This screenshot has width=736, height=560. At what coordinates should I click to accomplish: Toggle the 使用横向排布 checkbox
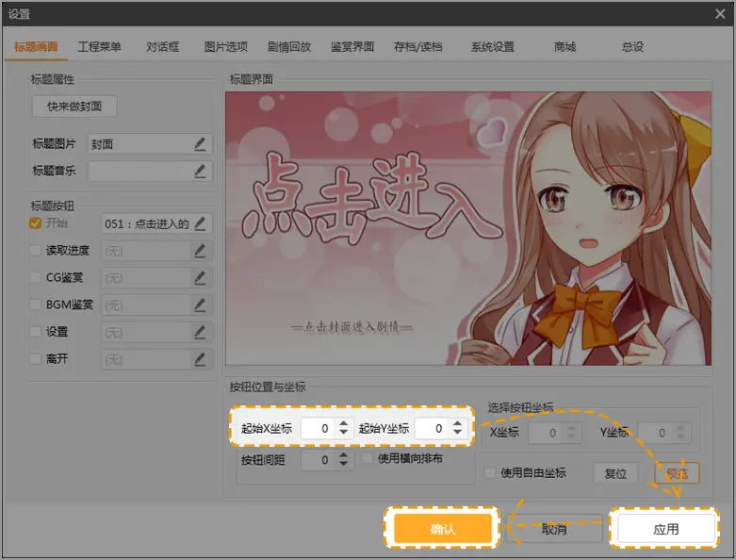click(x=368, y=458)
